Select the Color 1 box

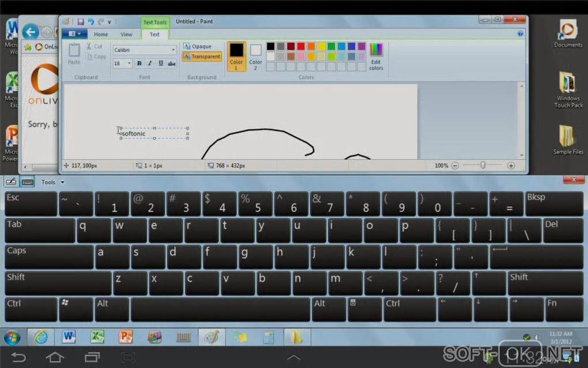pos(236,57)
